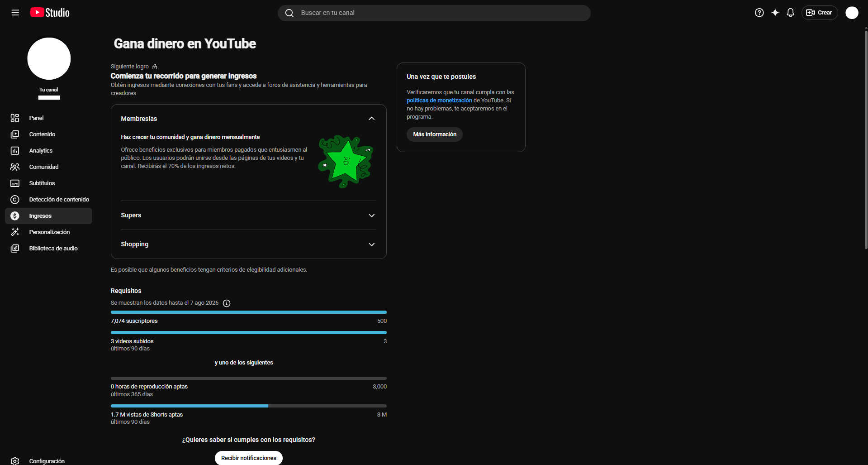
Task: Open the notifications bell
Action: [x=791, y=13]
